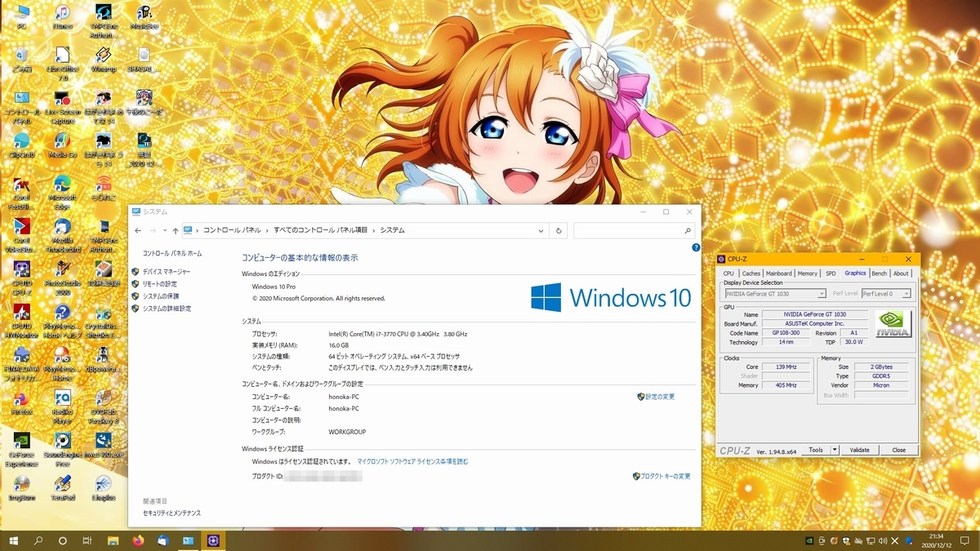Open the ClipGrab desktop icon
The width and height of the screenshot is (980, 551).
(22, 146)
